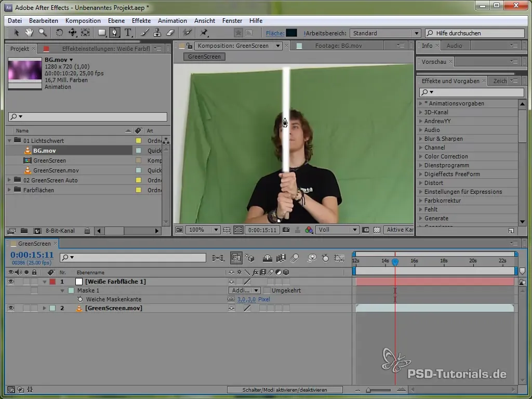Click the Fläche fill options link
This screenshot has height=399, width=532.
(x=275, y=33)
